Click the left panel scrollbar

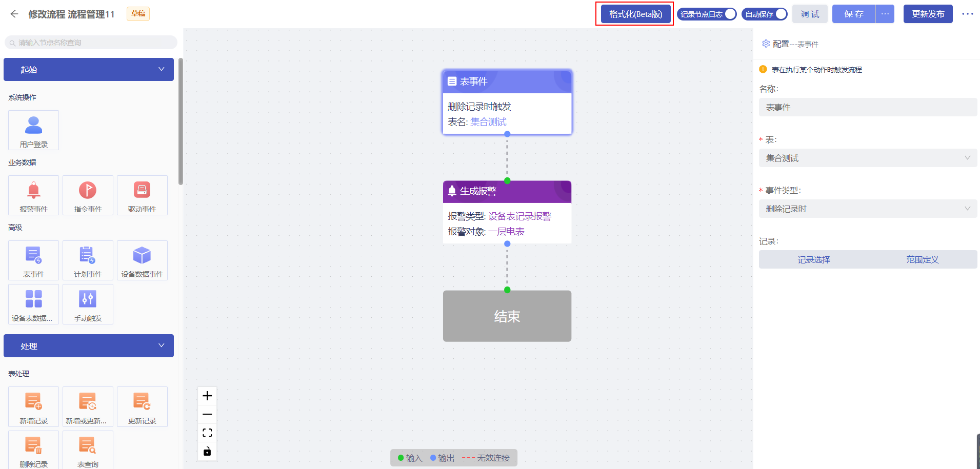click(x=181, y=121)
